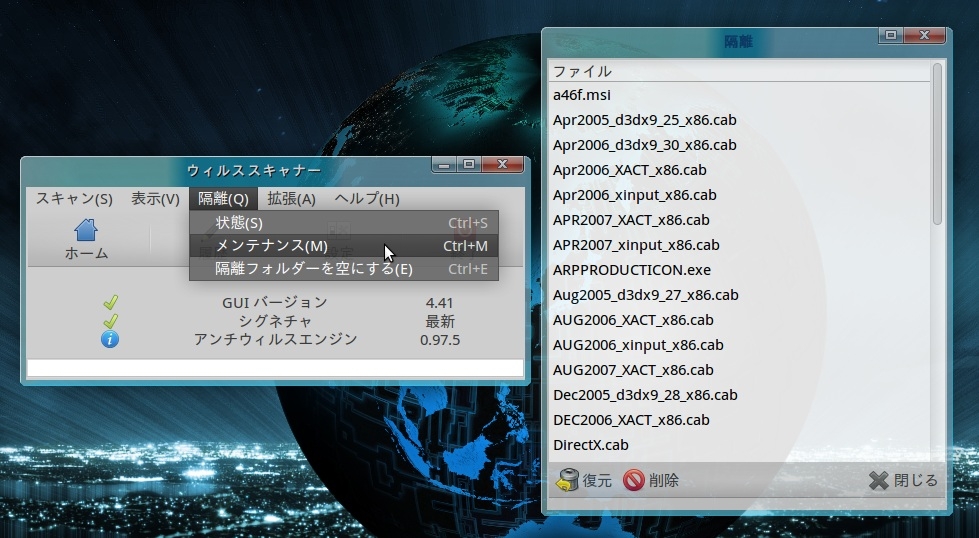Click the ホーム house icon in toolbar
This screenshot has height=538, width=979.
pyautogui.click(x=86, y=230)
